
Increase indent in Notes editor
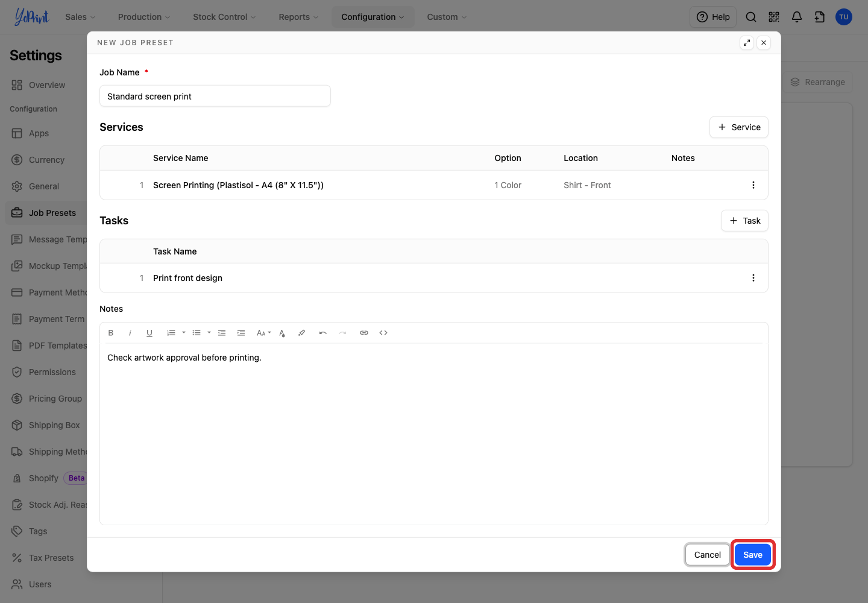[241, 333]
